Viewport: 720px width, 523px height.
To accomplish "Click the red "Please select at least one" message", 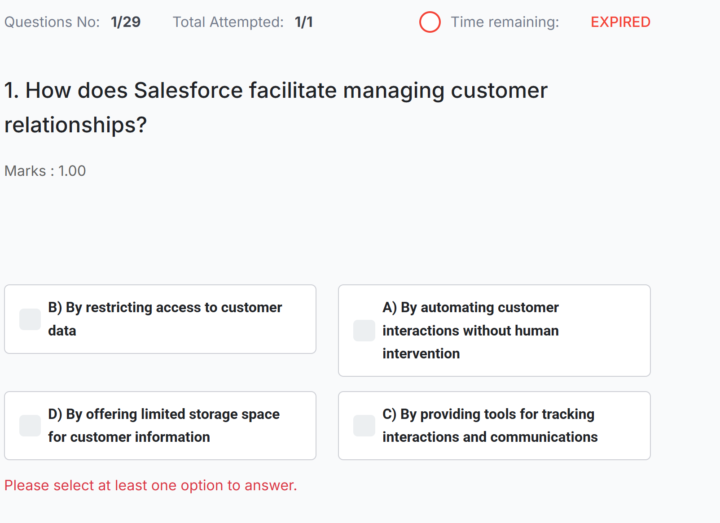I will 150,486.
